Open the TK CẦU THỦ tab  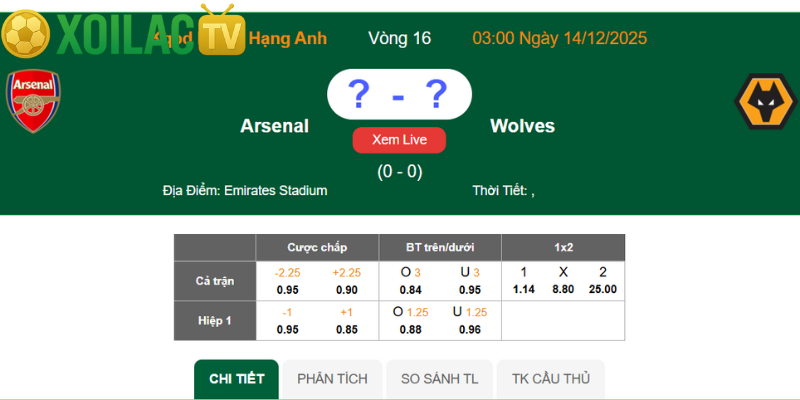[x=551, y=379]
